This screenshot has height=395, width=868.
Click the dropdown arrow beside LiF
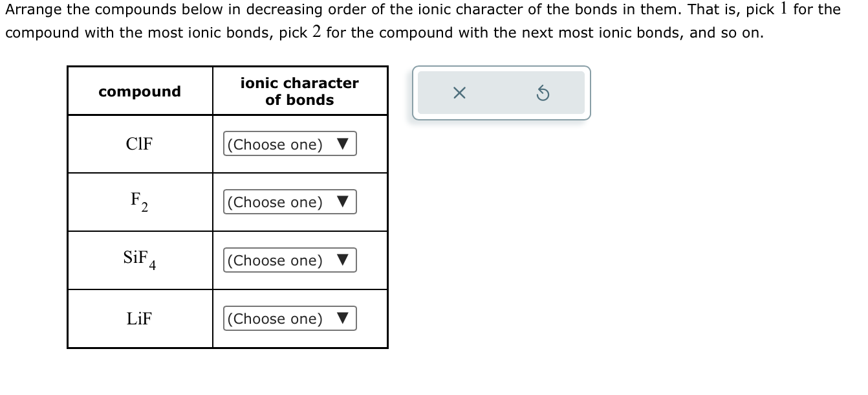(343, 319)
